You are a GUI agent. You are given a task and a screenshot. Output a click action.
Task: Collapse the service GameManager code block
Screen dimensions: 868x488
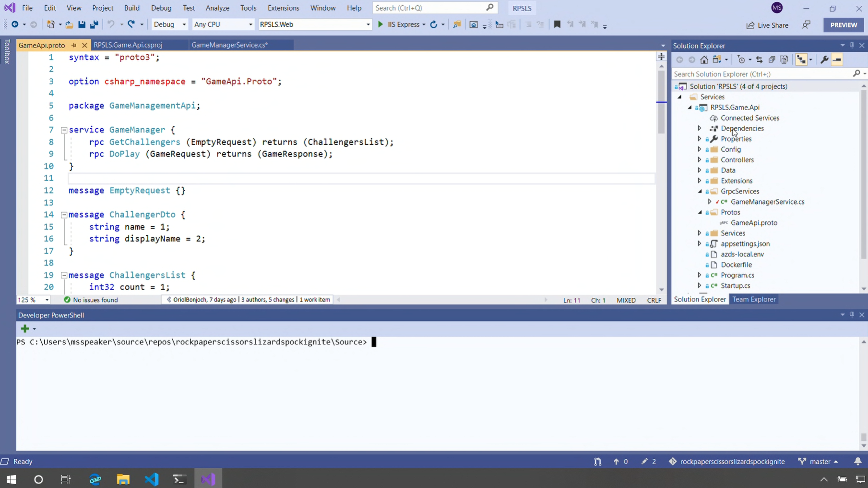[64, 130]
